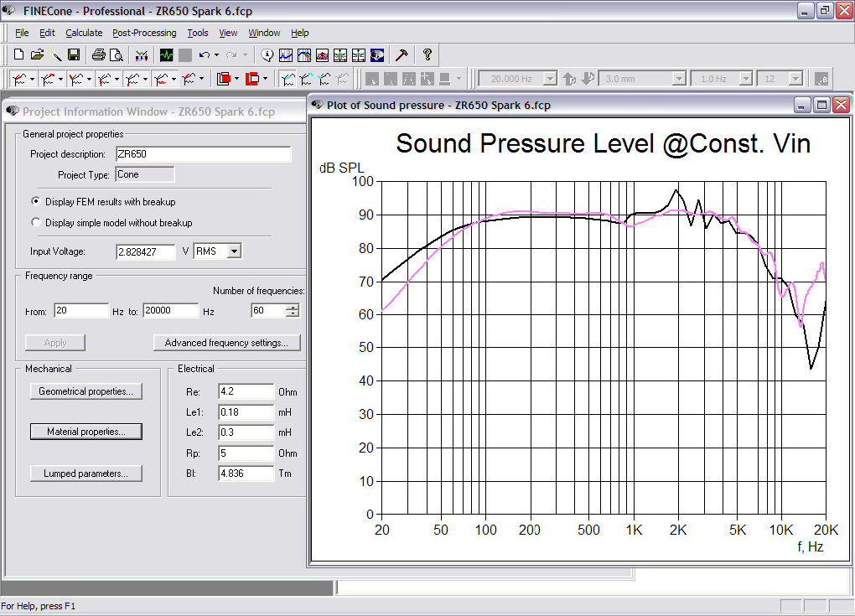Click the red overlapping windows icon

[x=224, y=79]
